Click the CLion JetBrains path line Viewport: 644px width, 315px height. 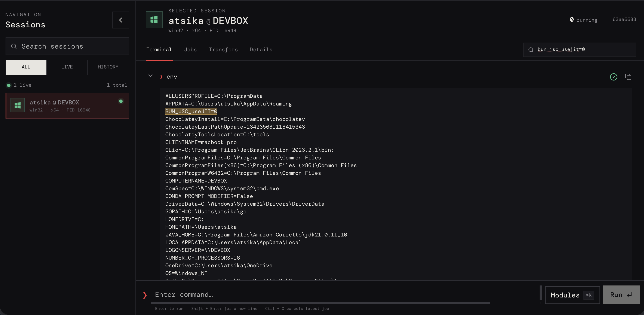[x=249, y=150]
